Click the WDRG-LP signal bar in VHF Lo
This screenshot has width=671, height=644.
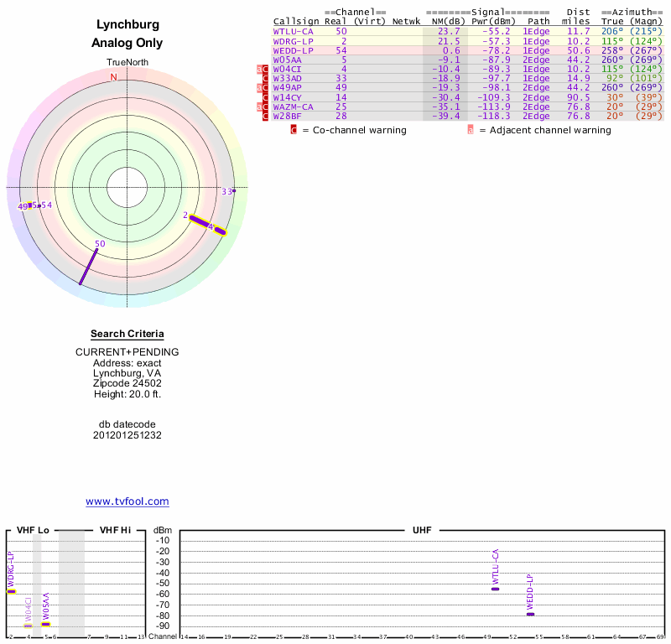(x=11, y=591)
